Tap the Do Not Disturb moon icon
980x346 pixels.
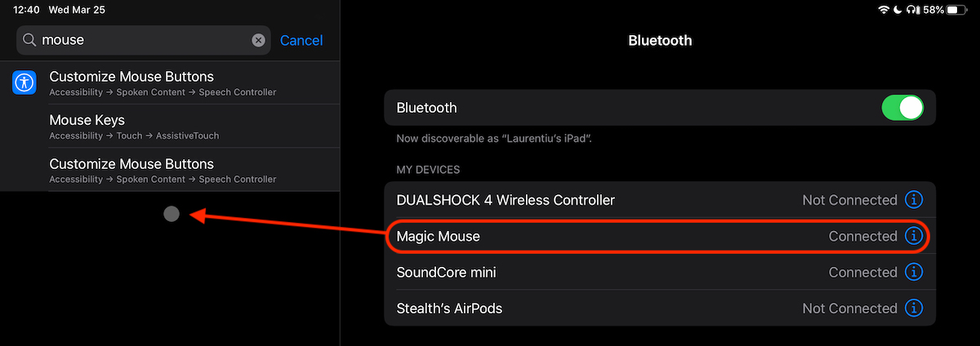(x=898, y=10)
